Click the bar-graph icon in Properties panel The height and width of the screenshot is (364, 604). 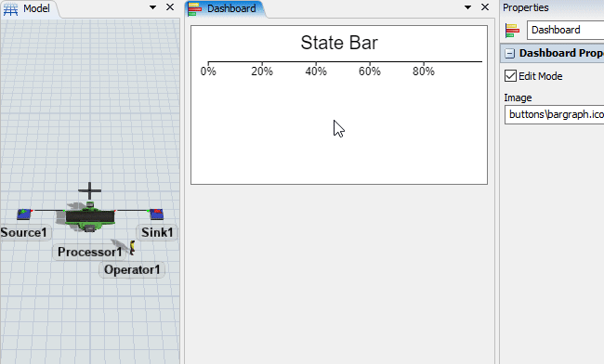tap(512, 31)
